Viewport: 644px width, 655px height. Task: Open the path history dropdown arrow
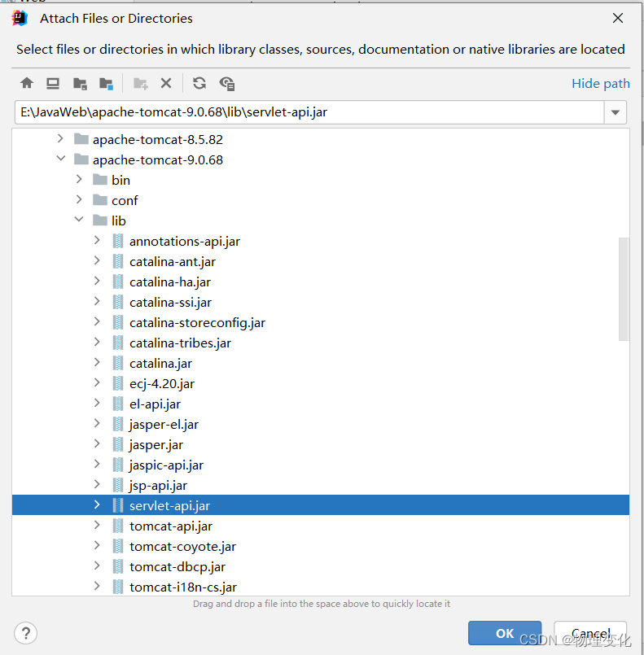(x=616, y=112)
